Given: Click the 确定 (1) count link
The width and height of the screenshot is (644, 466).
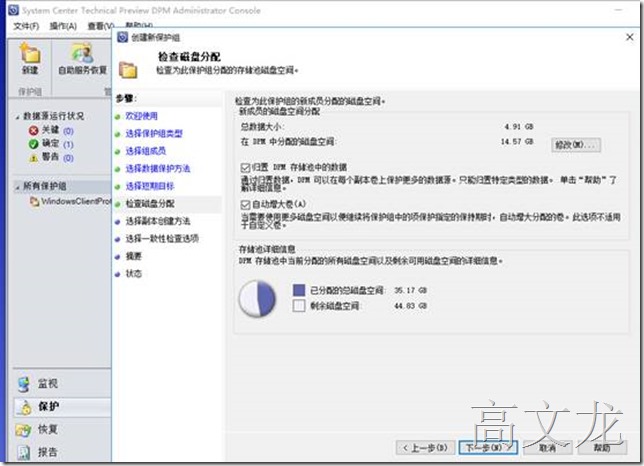Looking at the screenshot, I should point(68,145).
